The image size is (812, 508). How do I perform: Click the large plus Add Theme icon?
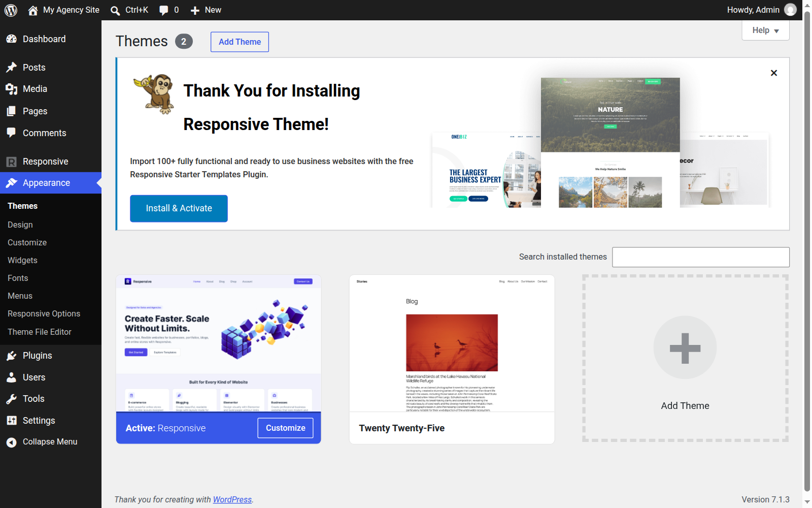(x=685, y=347)
